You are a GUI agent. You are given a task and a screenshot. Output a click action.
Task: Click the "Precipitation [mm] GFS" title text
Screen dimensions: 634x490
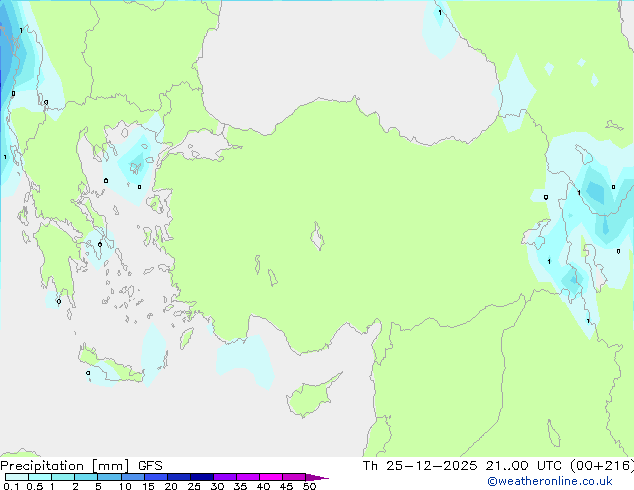[x=81, y=466]
